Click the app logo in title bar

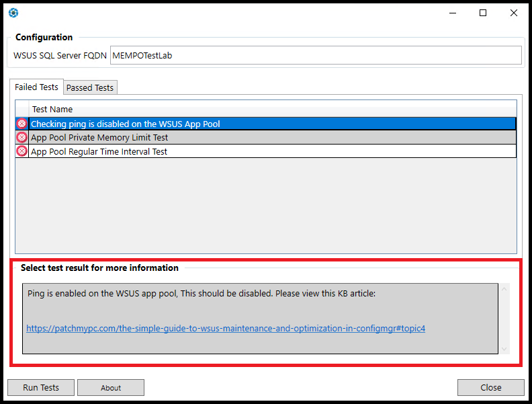(13, 13)
